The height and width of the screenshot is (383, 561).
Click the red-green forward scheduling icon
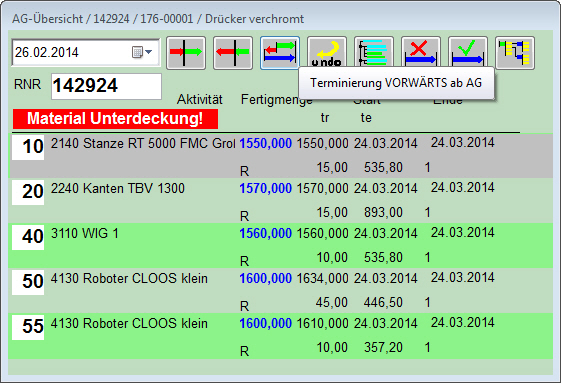point(186,53)
